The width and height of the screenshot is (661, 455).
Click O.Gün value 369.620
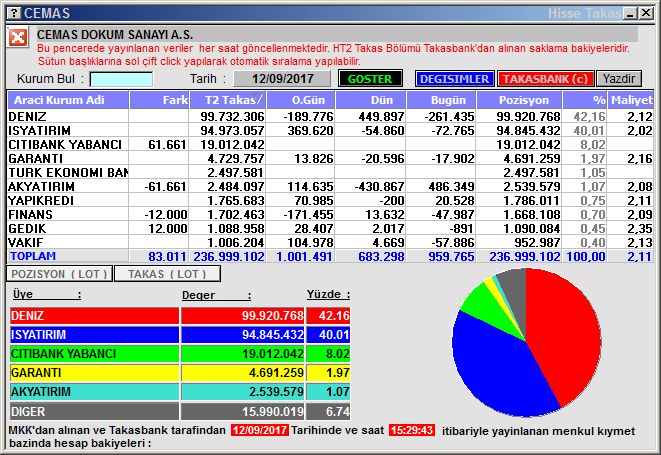pyautogui.click(x=310, y=130)
